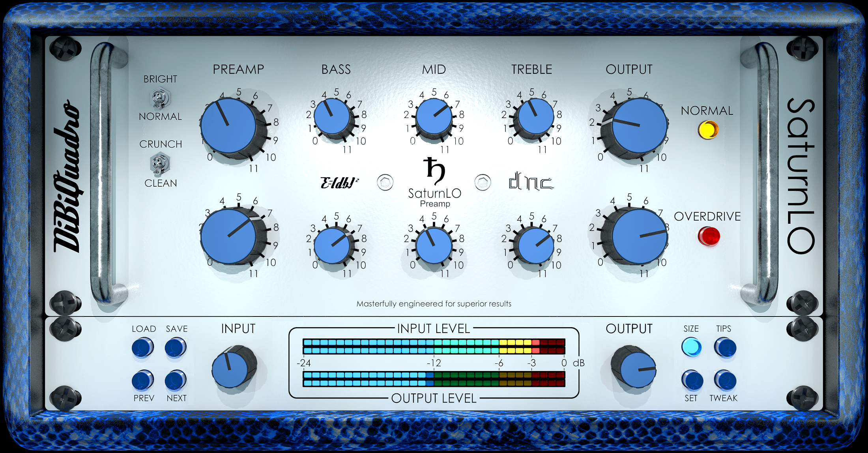Click the SAVE preset button
Screen dimensions: 868x453
pyautogui.click(x=176, y=348)
